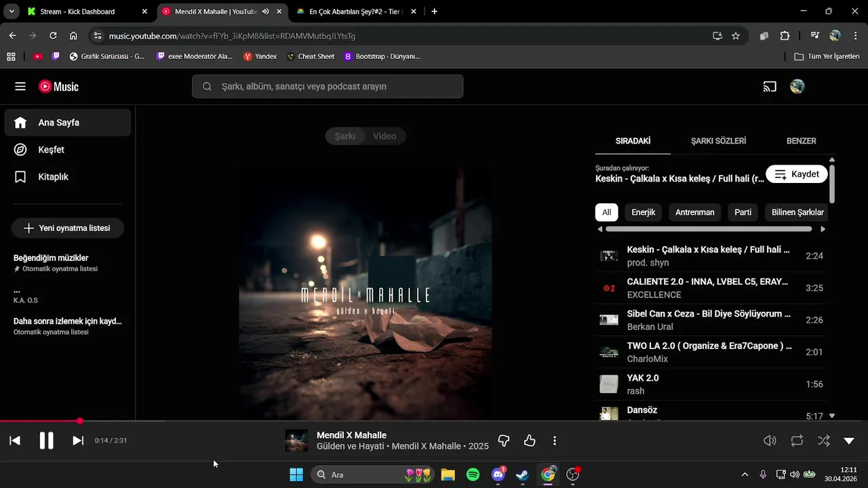Switch to Video mode

[x=384, y=136]
